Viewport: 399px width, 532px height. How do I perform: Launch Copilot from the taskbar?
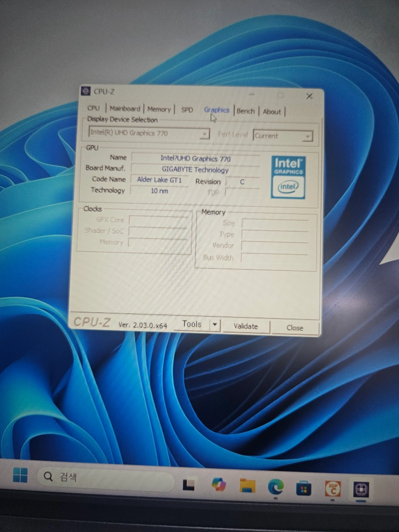(219, 484)
